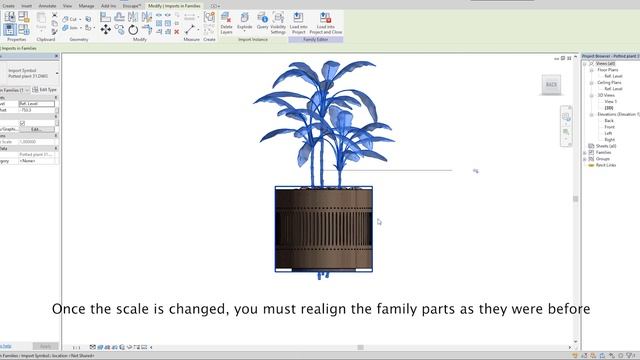Click the navigation bar steering wheel icon
Image resolution: width=640 pixels, height=360 pixels.
tap(566, 117)
